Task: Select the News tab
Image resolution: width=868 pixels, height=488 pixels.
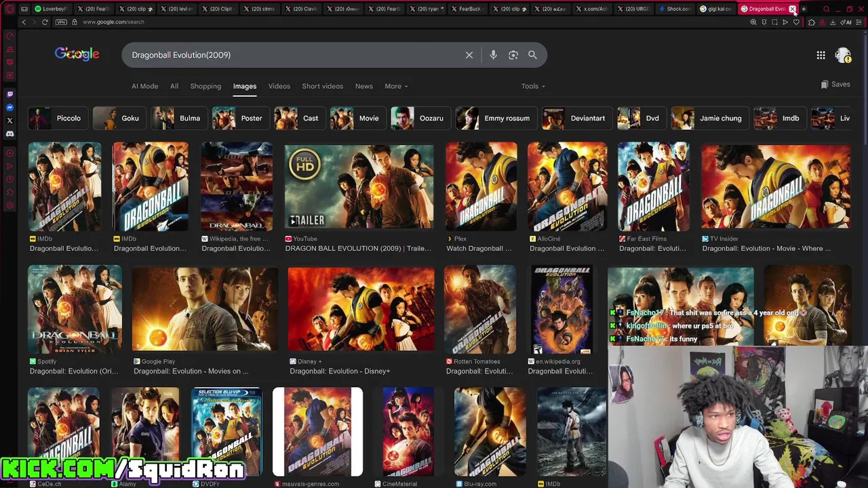Action: 363,86
